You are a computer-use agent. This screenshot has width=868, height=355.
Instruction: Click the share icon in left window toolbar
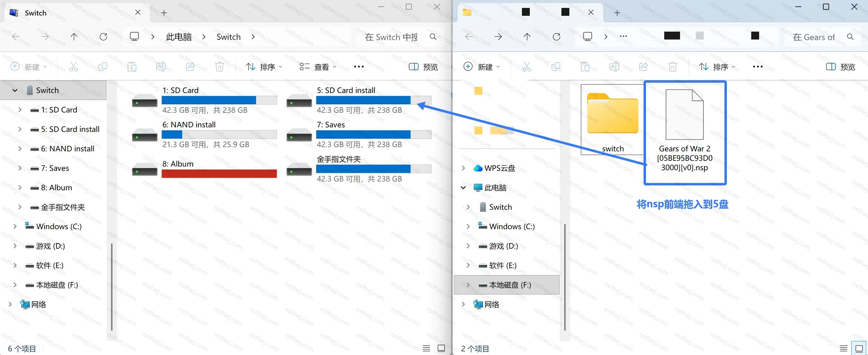[x=190, y=67]
